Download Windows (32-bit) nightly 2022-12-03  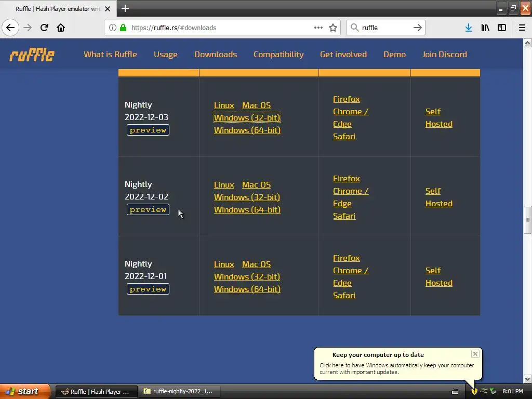coord(247,117)
